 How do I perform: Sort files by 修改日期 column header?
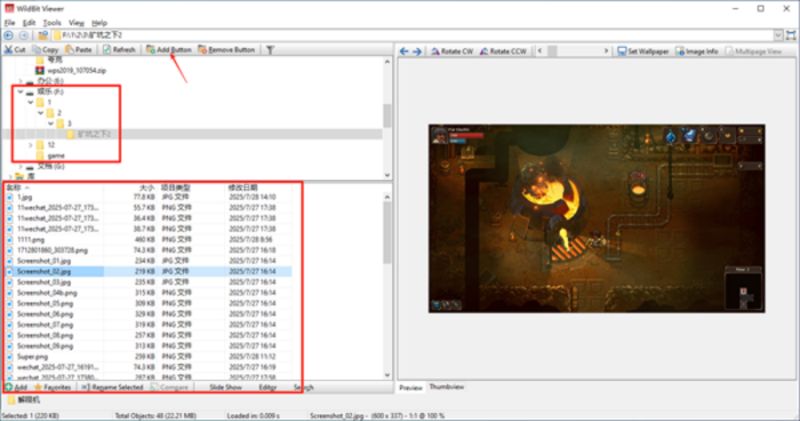(243, 188)
